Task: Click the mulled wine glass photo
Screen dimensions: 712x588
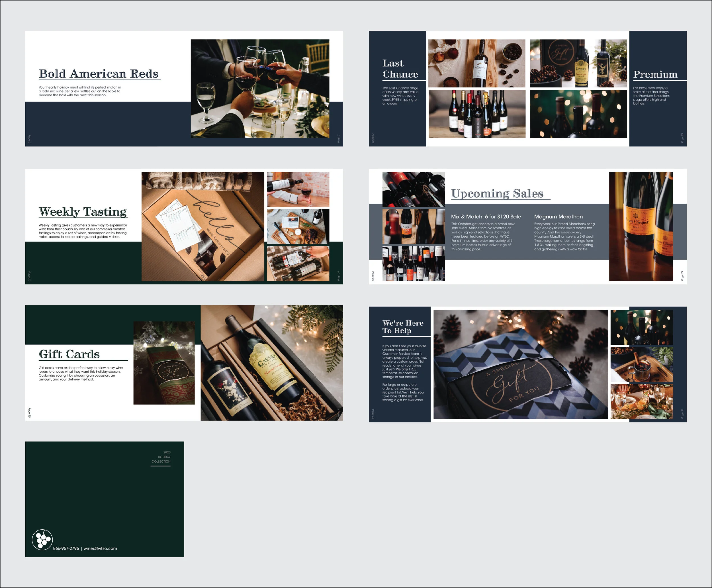Action: click(641, 364)
